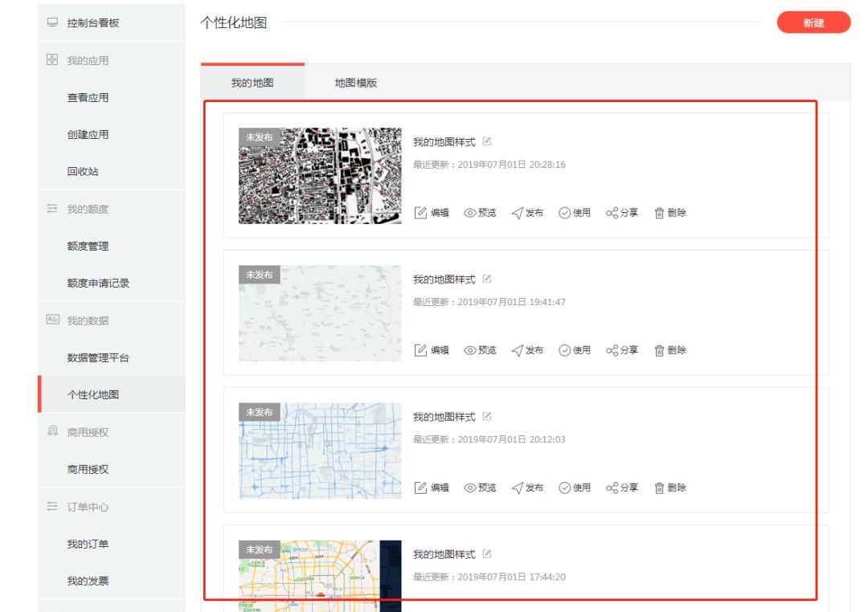This screenshot has height=612, width=868.
Task: Click 发布 for the map updated 20:12:03
Action: click(527, 488)
